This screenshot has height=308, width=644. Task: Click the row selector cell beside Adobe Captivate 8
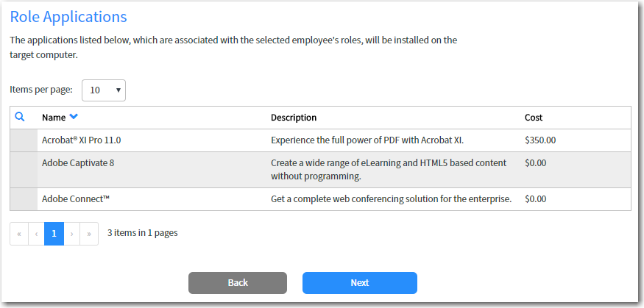24,170
